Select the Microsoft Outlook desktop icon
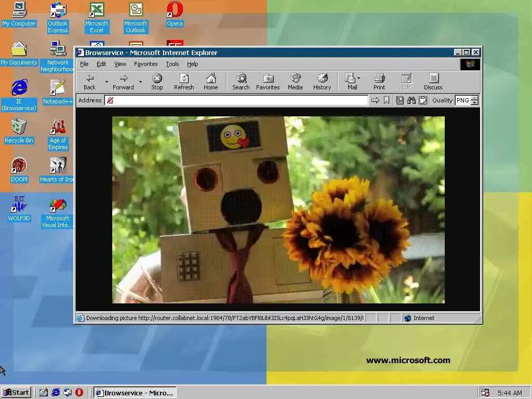 (136, 18)
